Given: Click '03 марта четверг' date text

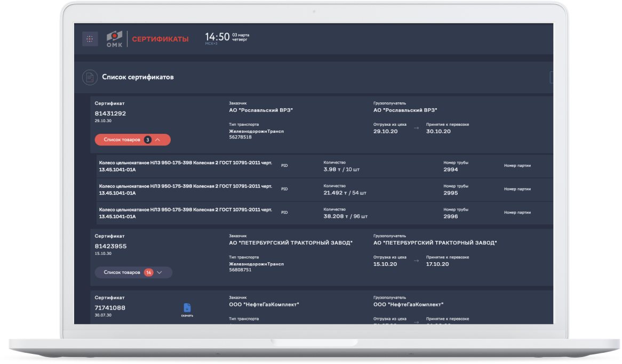Looking at the screenshot, I should [x=241, y=37].
